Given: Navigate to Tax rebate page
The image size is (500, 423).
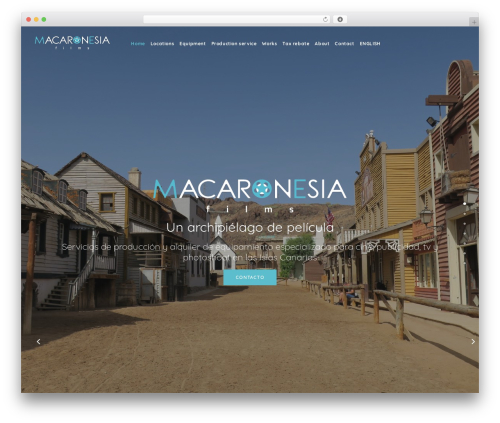Looking at the screenshot, I should pyautogui.click(x=296, y=44).
